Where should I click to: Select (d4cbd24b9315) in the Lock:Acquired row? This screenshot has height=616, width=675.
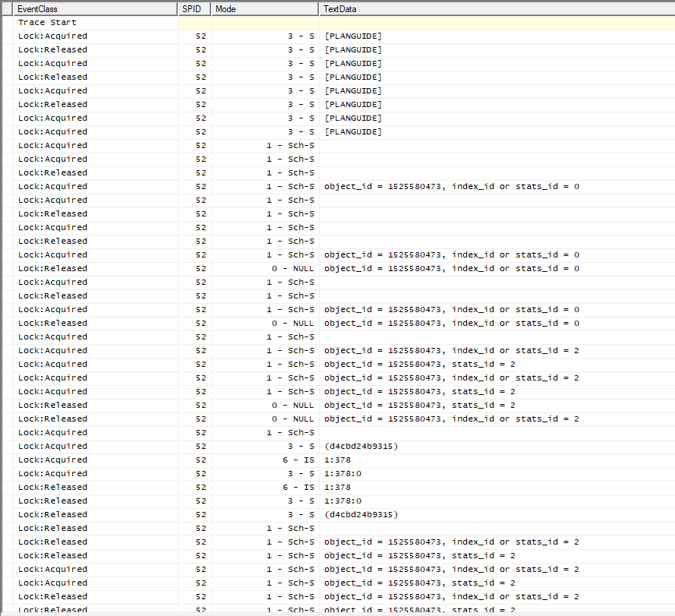pos(361,447)
